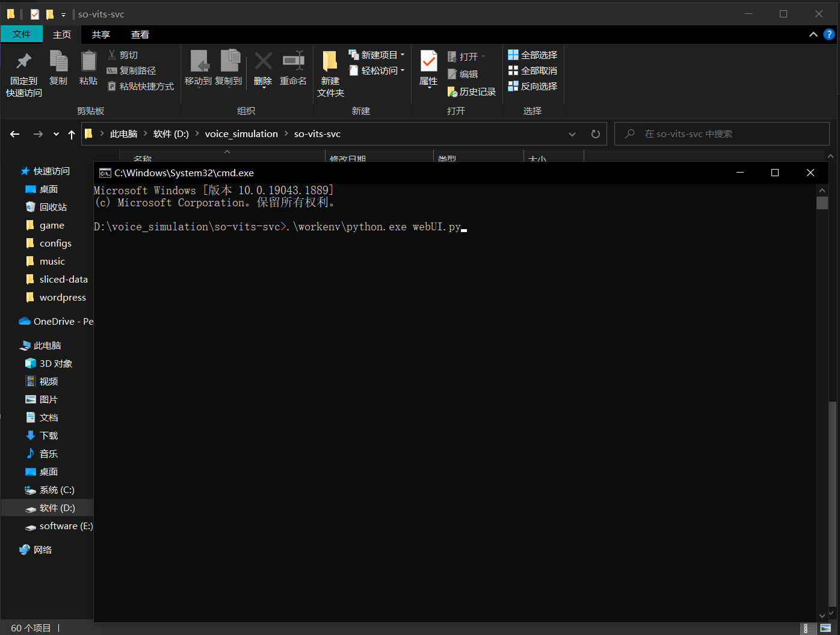840x635 pixels.
Task: Open the Properties icon in ribbon
Action: pos(428,61)
